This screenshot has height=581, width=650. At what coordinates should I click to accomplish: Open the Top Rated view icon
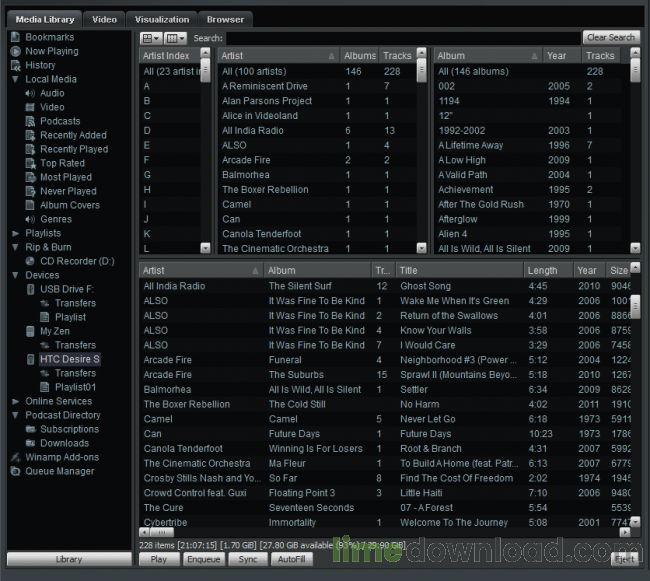click(x=30, y=164)
